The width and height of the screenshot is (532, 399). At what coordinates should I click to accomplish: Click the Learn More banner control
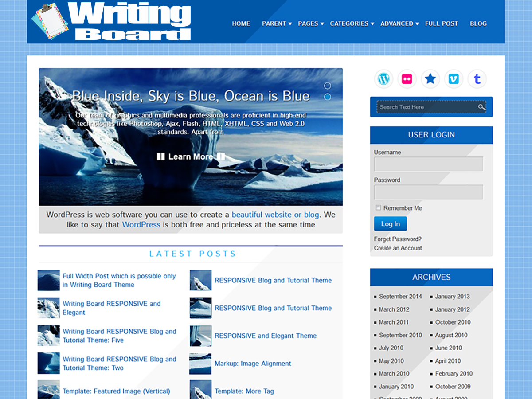191,156
